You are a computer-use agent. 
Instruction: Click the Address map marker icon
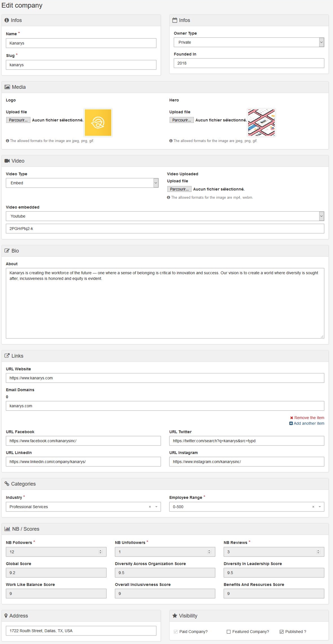(6, 616)
